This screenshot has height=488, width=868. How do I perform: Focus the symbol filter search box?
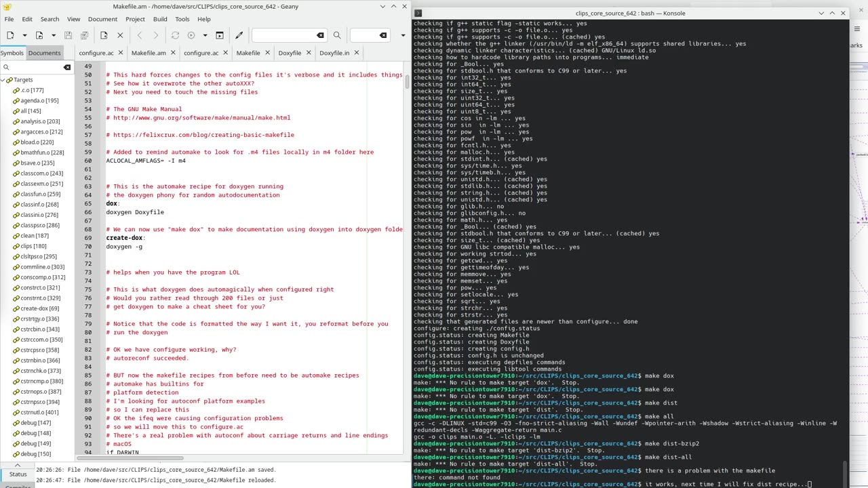36,67
